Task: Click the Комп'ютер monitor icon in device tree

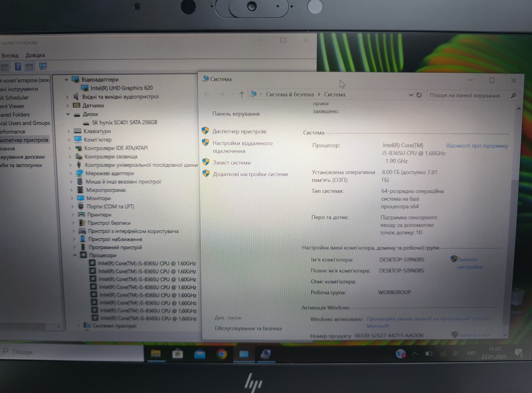Action: click(78, 139)
